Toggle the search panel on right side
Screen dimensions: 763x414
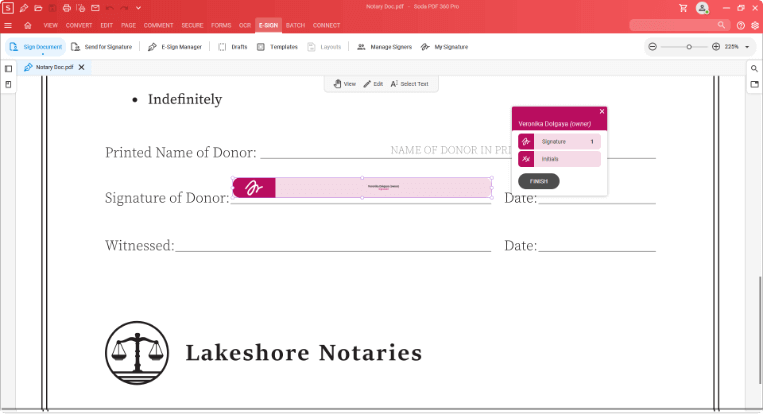(754, 68)
